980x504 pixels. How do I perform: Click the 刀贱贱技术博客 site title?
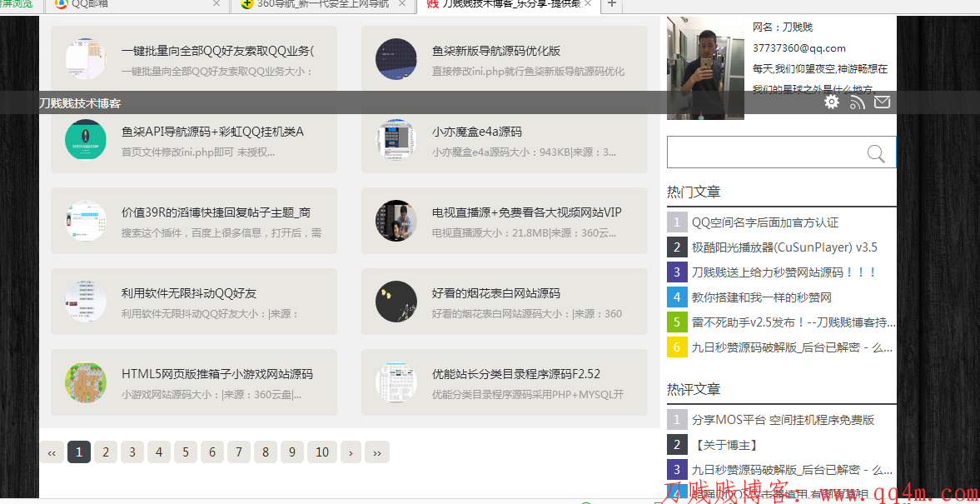(80, 103)
